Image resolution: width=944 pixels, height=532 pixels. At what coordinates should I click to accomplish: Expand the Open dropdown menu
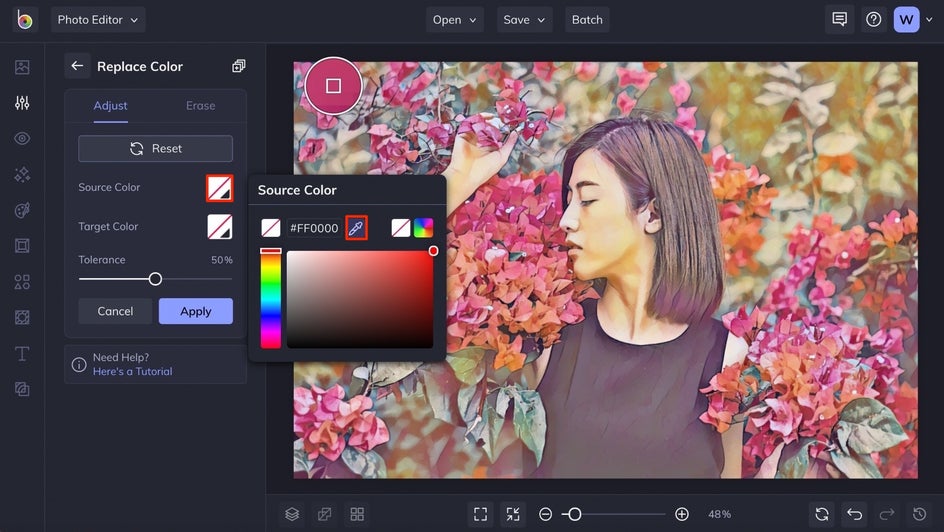tap(456, 20)
